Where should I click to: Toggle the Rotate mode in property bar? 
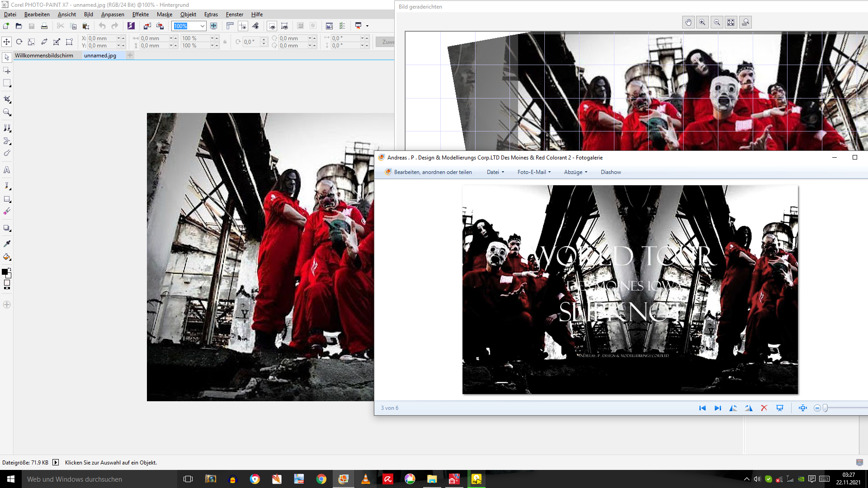[x=19, y=42]
